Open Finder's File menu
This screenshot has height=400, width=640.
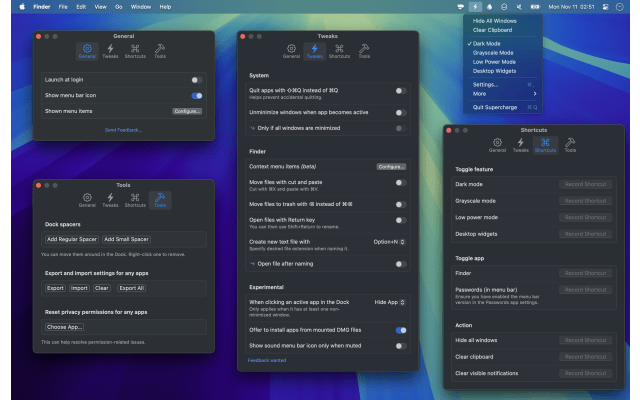tap(63, 7)
